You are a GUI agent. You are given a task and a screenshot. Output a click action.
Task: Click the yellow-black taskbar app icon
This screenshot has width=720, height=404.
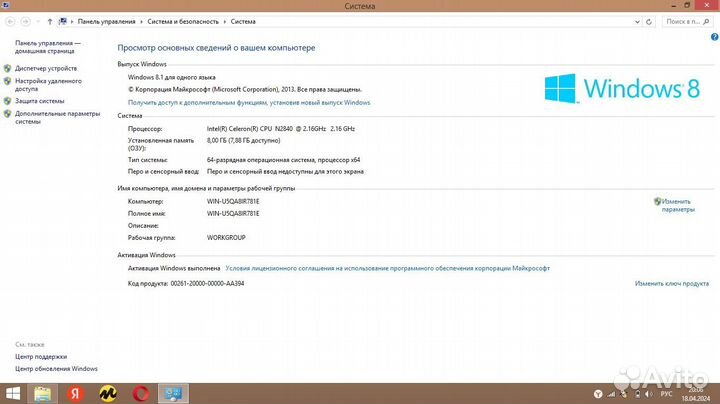[x=108, y=393]
